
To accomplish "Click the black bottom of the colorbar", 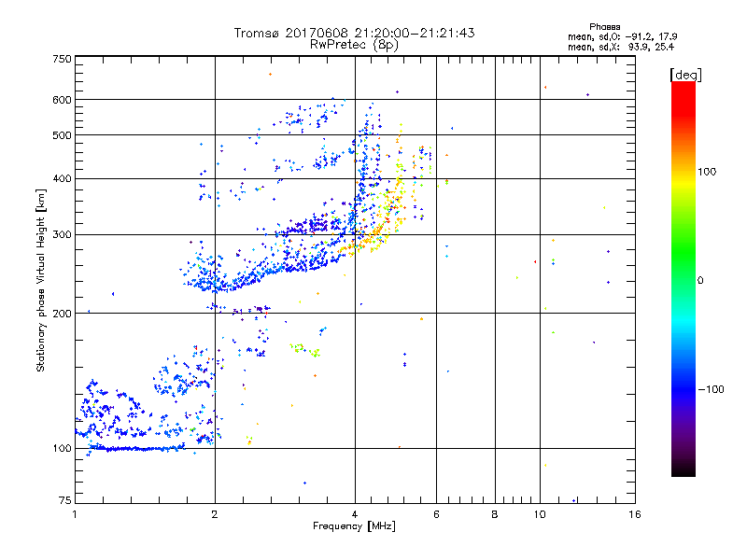I will 684,469.
